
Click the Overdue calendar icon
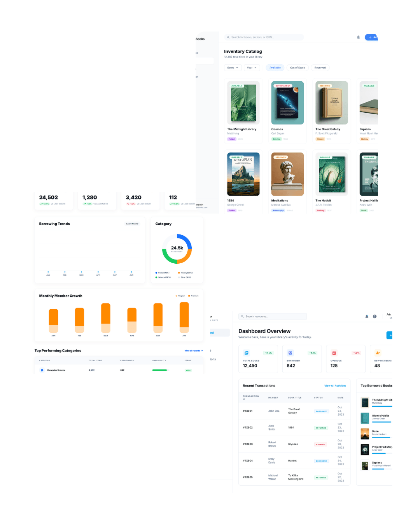(x=334, y=353)
